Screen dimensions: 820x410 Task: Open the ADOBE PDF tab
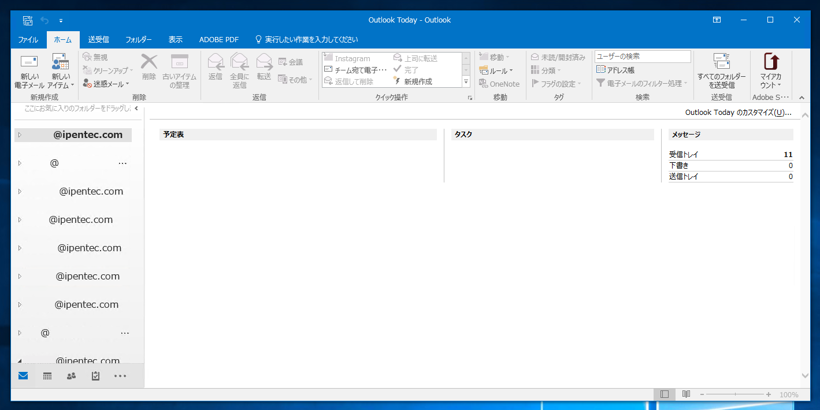pyautogui.click(x=219, y=40)
